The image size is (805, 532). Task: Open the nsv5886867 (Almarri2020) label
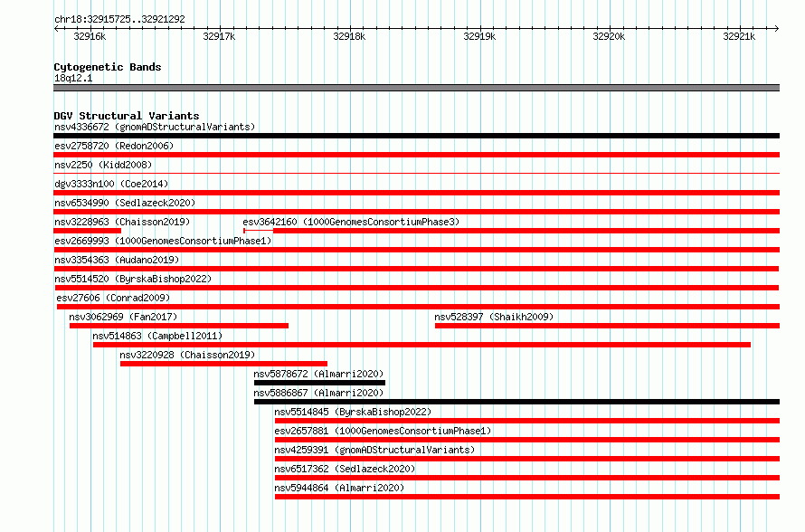click(318, 393)
